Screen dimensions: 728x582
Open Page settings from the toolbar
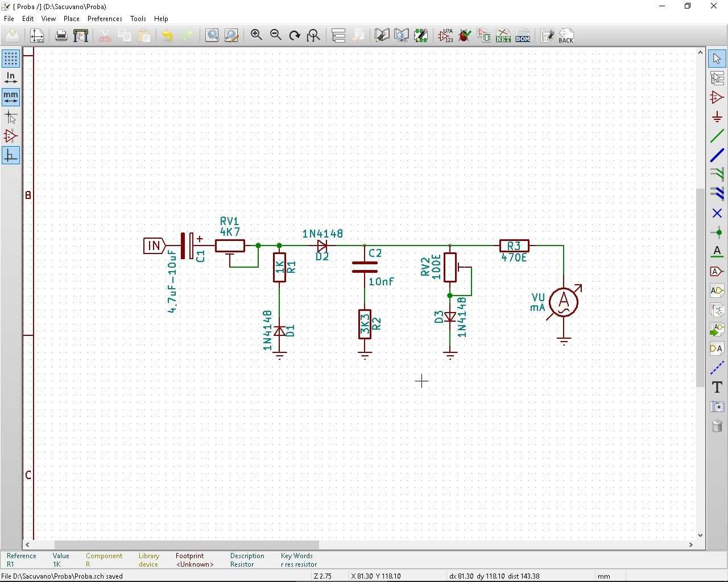tap(37, 36)
